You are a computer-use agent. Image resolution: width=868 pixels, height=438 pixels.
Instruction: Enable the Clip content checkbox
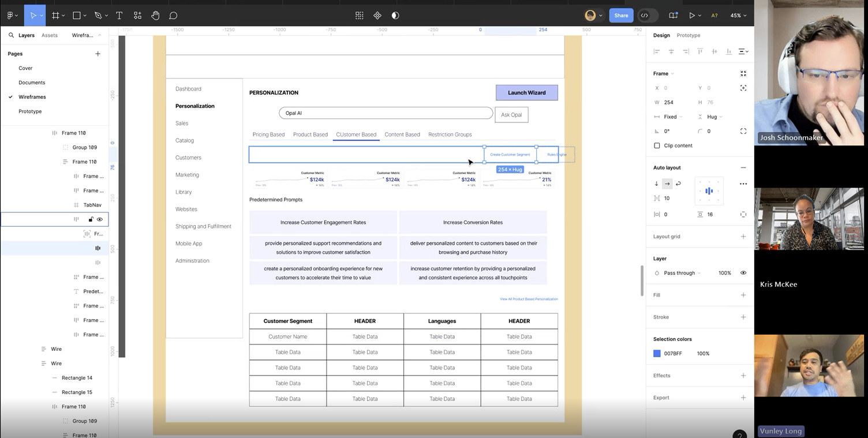point(657,145)
